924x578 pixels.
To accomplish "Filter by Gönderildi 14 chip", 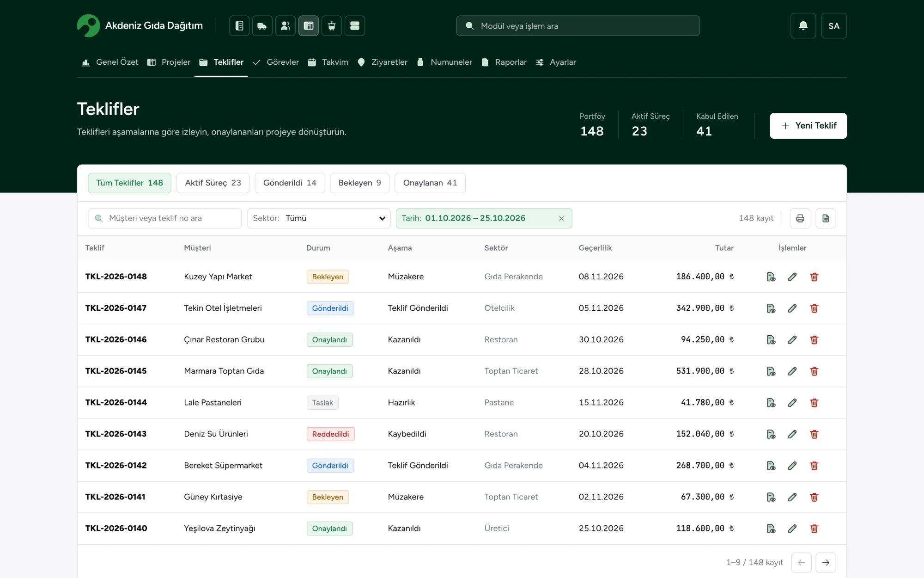I will click(x=290, y=183).
